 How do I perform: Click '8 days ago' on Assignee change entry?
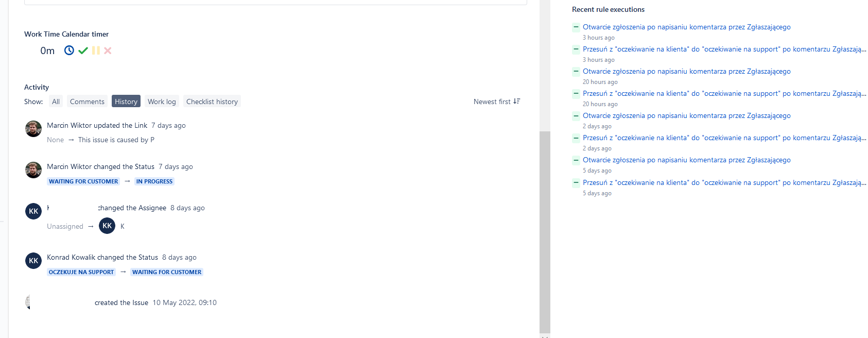[x=187, y=208]
